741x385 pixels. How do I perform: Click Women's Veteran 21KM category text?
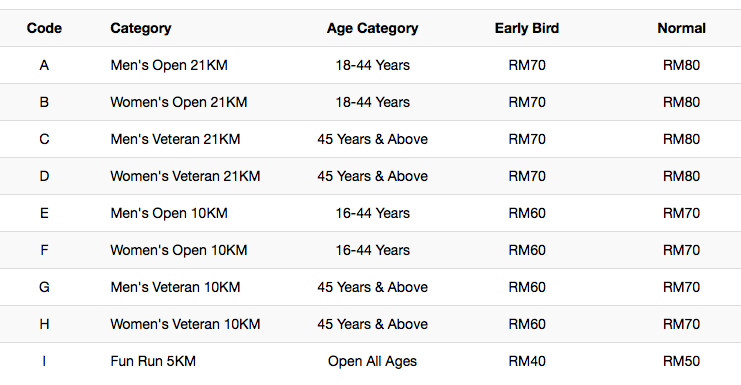[x=185, y=176]
